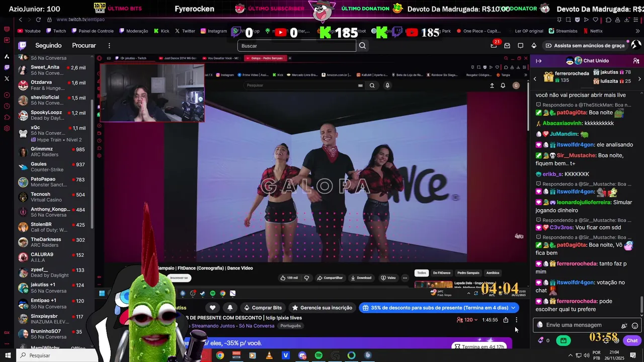Open Youtube bookmark
Screen dimensions: 644x362
point(29,31)
